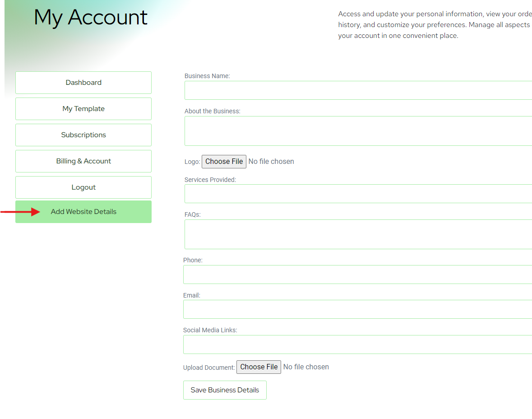
Task: Click the 'About the Business:' label
Action: click(x=213, y=111)
